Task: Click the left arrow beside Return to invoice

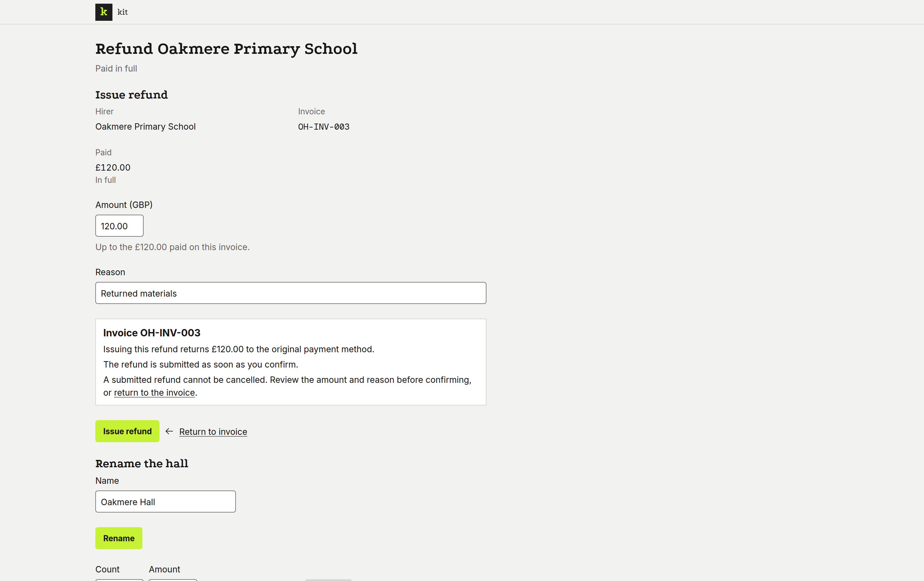Action: [169, 431]
